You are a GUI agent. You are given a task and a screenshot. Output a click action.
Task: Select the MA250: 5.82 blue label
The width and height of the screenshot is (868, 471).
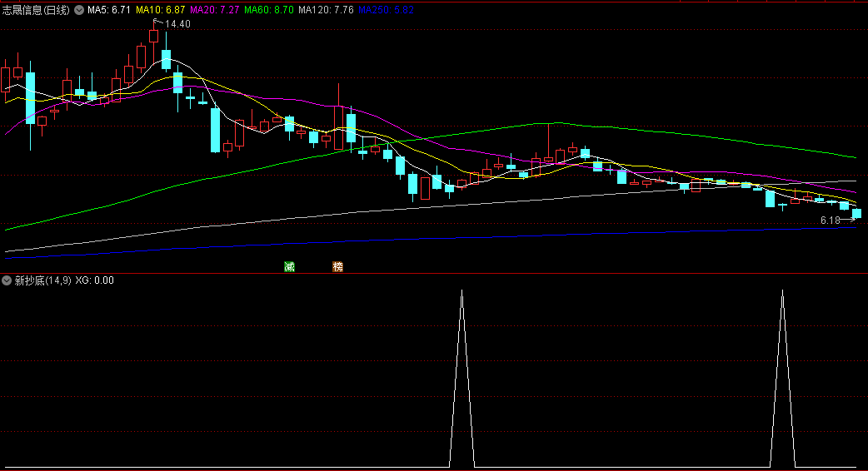tap(386, 10)
